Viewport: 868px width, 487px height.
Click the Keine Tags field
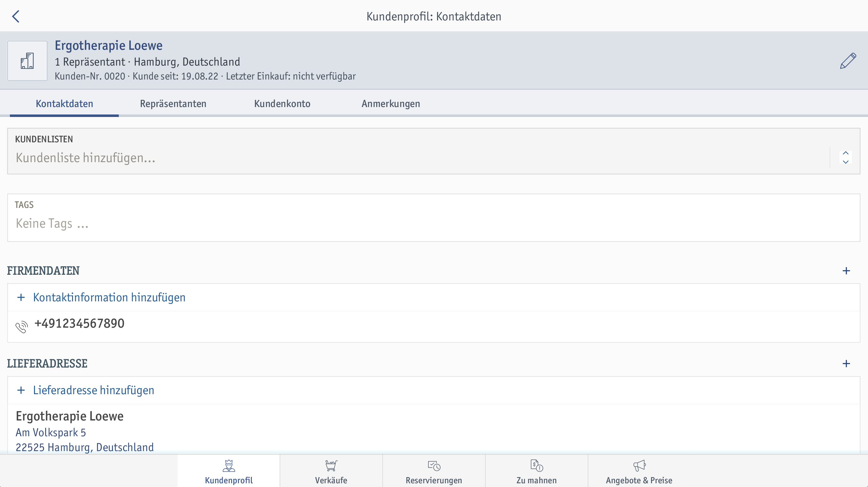tap(434, 218)
